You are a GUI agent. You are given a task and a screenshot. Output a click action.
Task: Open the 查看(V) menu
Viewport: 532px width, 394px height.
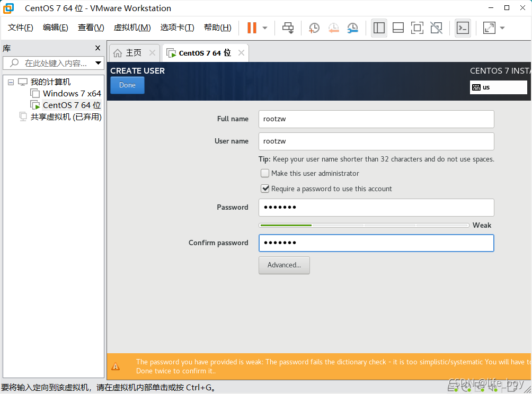click(91, 28)
